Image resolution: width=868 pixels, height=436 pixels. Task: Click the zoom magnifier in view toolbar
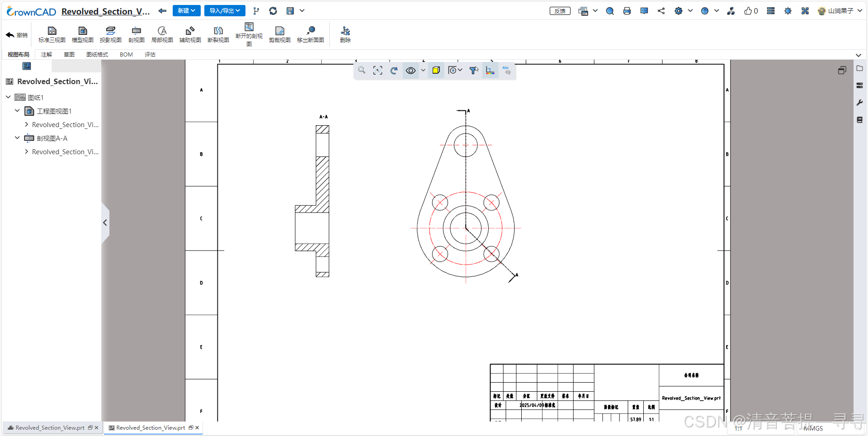point(362,70)
